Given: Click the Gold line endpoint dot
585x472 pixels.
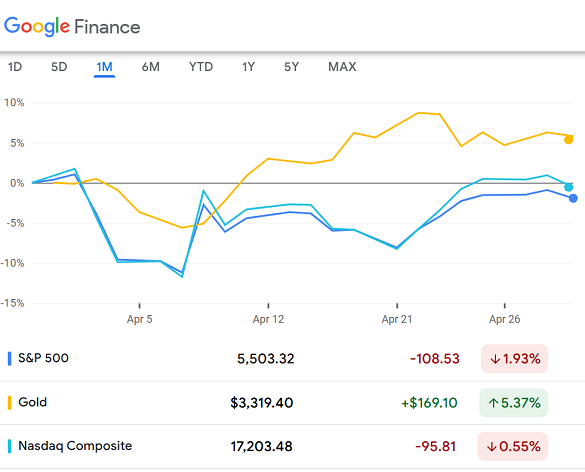Looking at the screenshot, I should 568,140.
